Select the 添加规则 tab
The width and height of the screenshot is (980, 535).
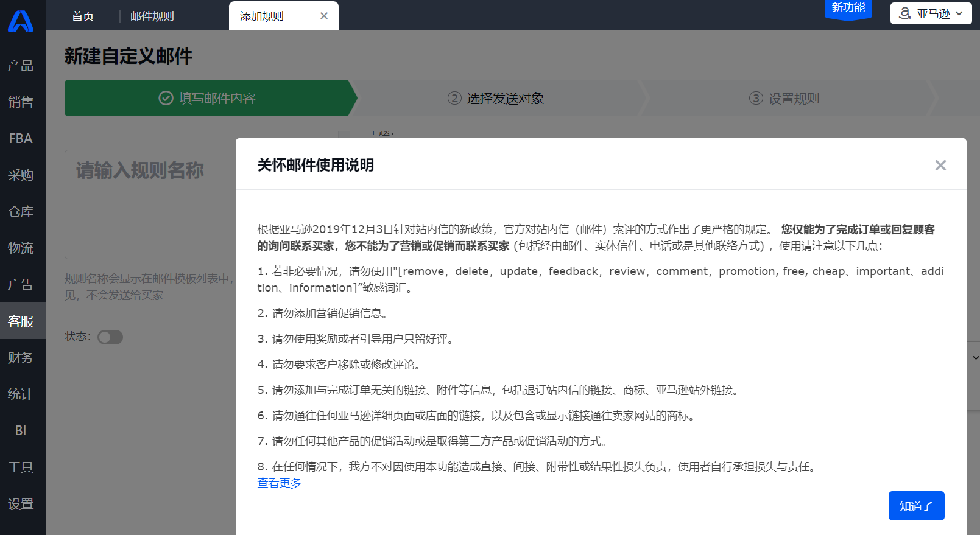(262, 16)
